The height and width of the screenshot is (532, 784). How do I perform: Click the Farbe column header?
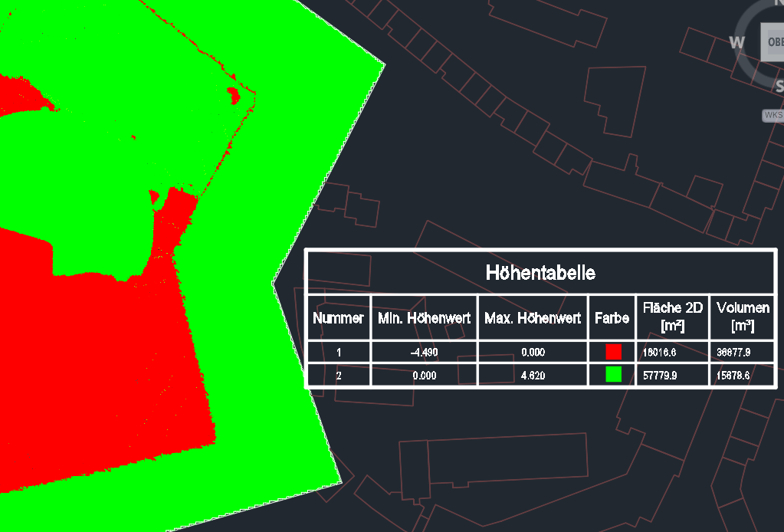pos(611,317)
